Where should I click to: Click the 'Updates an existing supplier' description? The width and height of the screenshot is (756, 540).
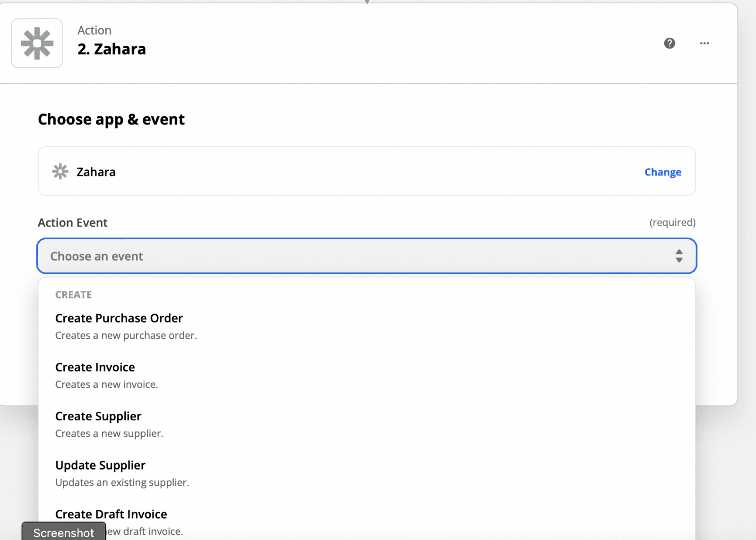[122, 482]
